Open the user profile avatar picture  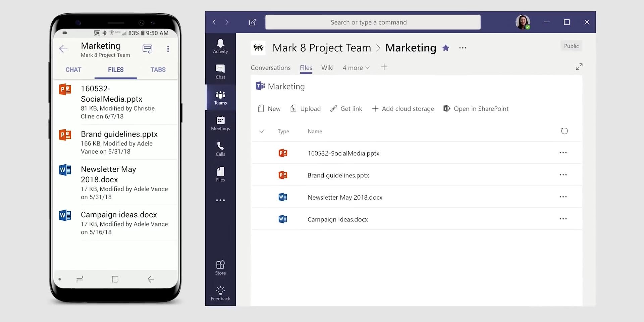(523, 22)
